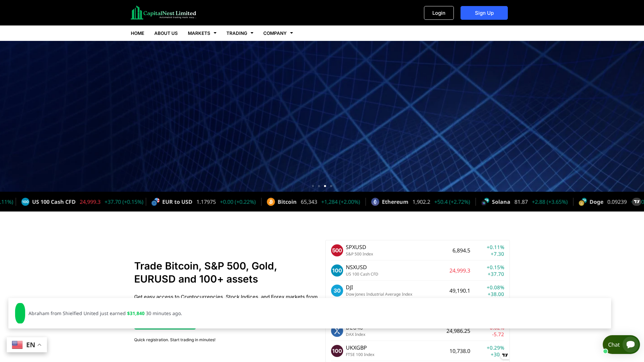Open the Chat widget
This screenshot has width=644, height=362.
pos(621,345)
